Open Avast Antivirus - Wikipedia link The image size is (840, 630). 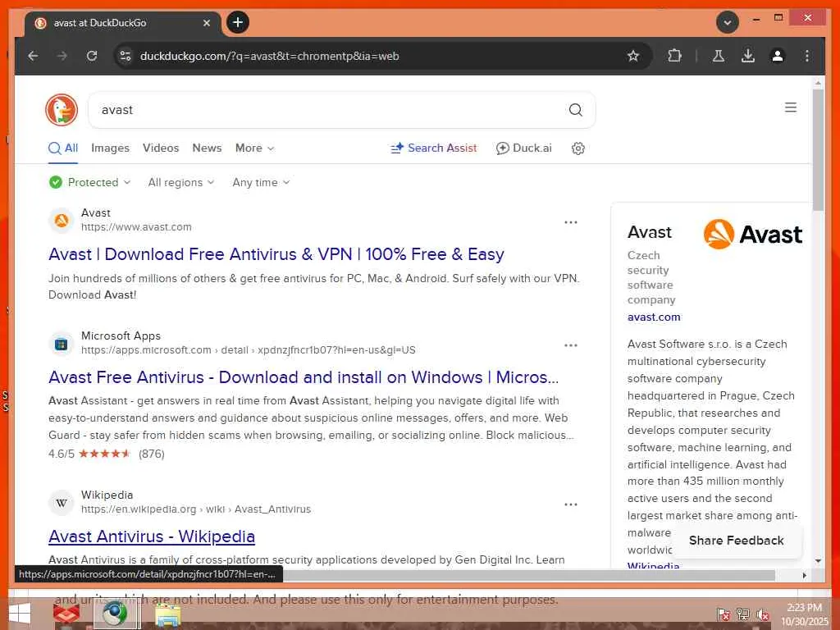click(x=152, y=536)
